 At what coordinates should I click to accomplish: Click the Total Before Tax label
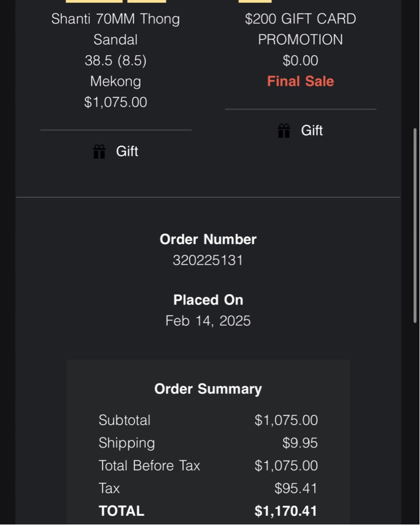(x=149, y=466)
